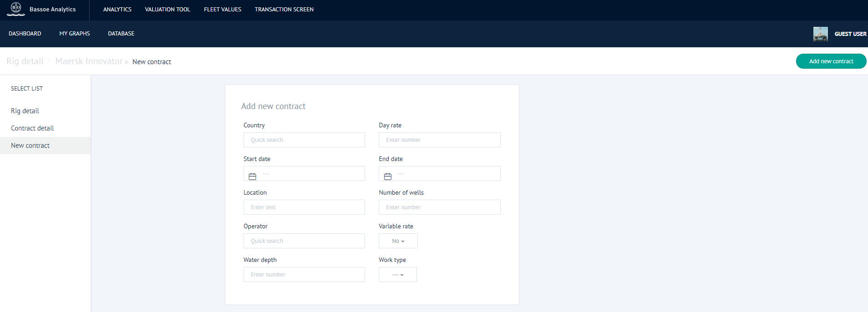868x312 pixels.
Task: Click the guest user avatar thumbnail
Action: click(x=820, y=34)
